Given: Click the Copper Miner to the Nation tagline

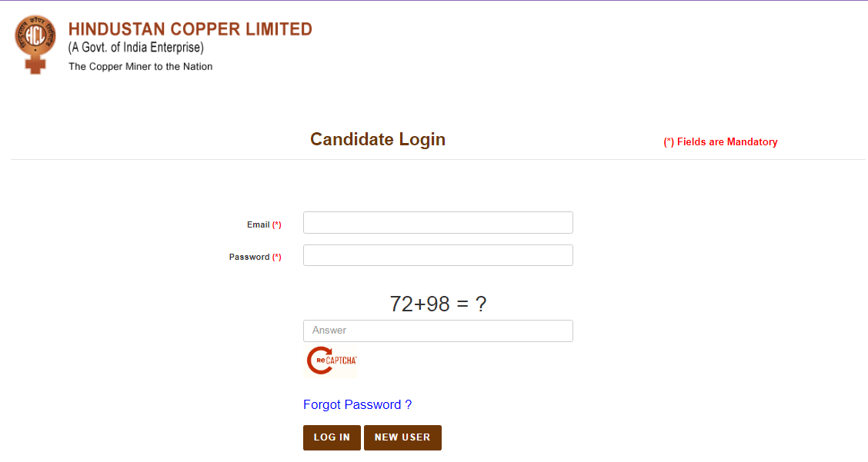Looking at the screenshot, I should 141,67.
